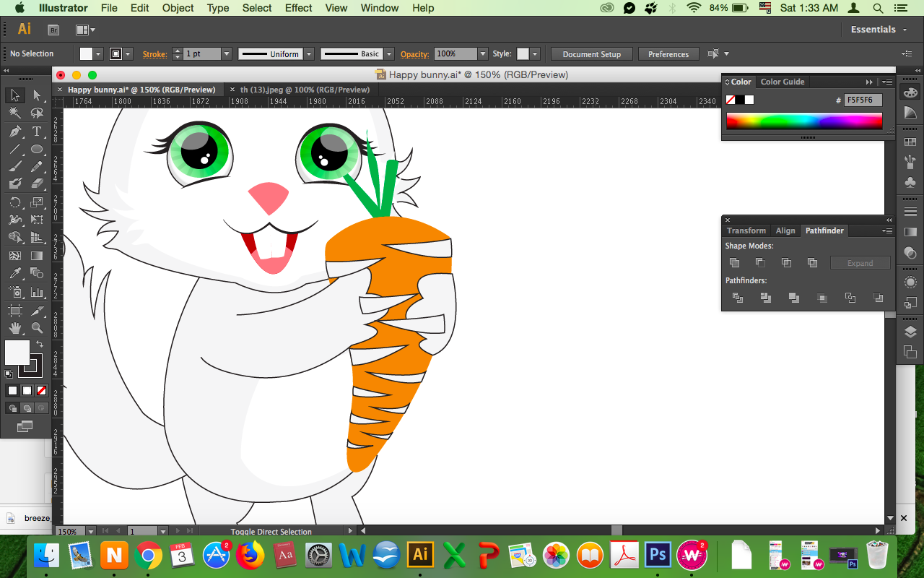This screenshot has height=578, width=924.
Task: Select the Shape Builder tool
Action: click(x=14, y=238)
